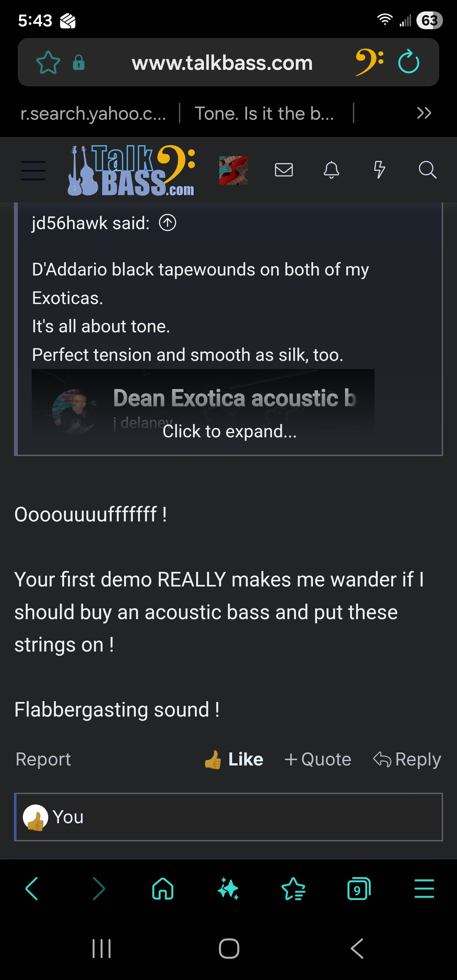
Task: Quote this post with +Quote
Action: (318, 759)
